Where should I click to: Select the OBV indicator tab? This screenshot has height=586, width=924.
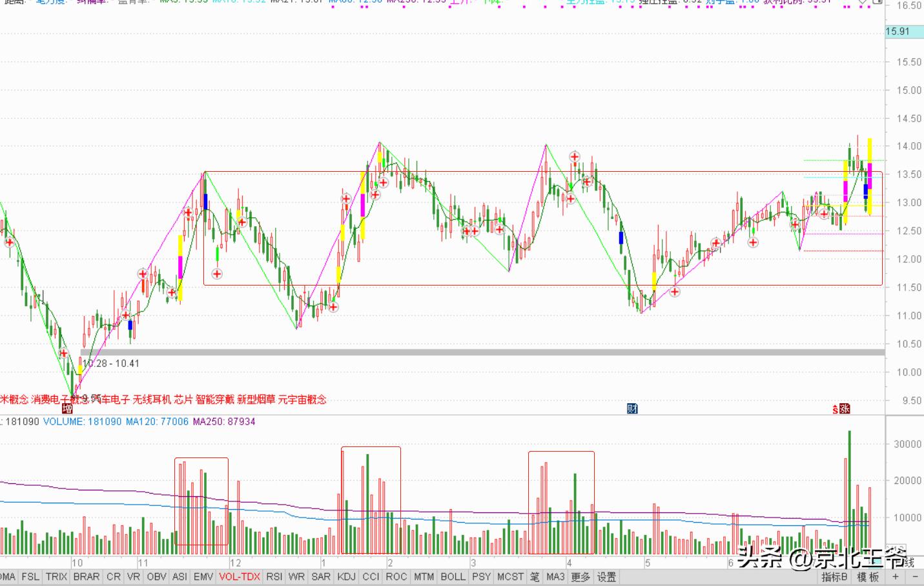click(157, 577)
